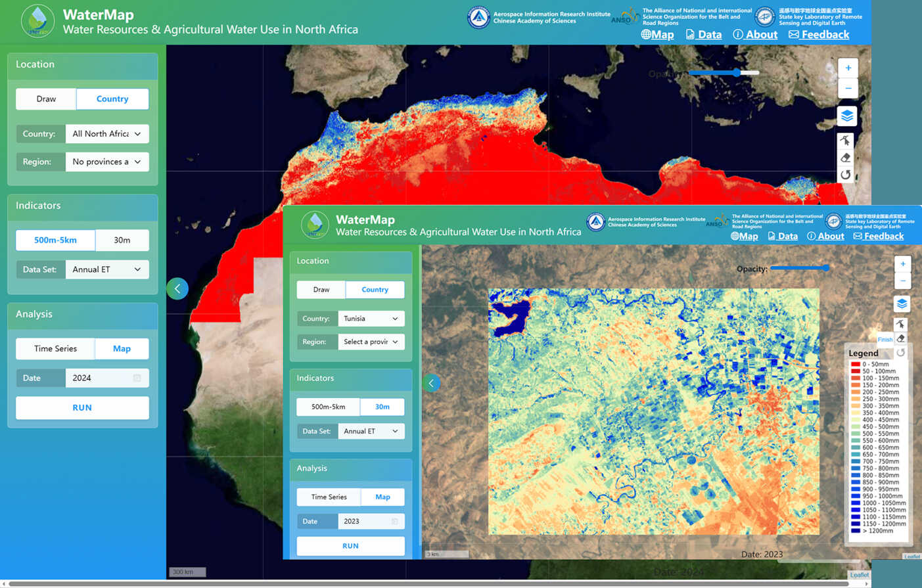Open the layers control on the Tunisia map
The image size is (922, 588).
pos(902,304)
